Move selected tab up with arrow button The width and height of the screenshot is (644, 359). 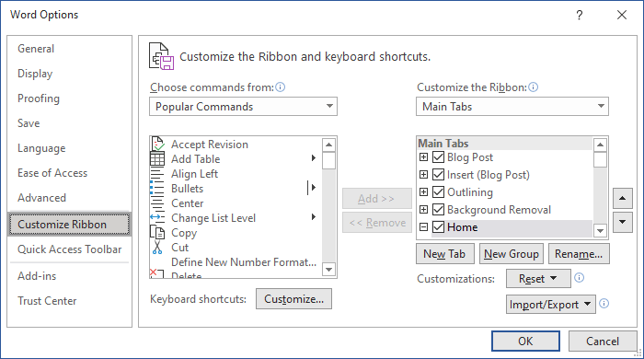pyautogui.click(x=623, y=199)
